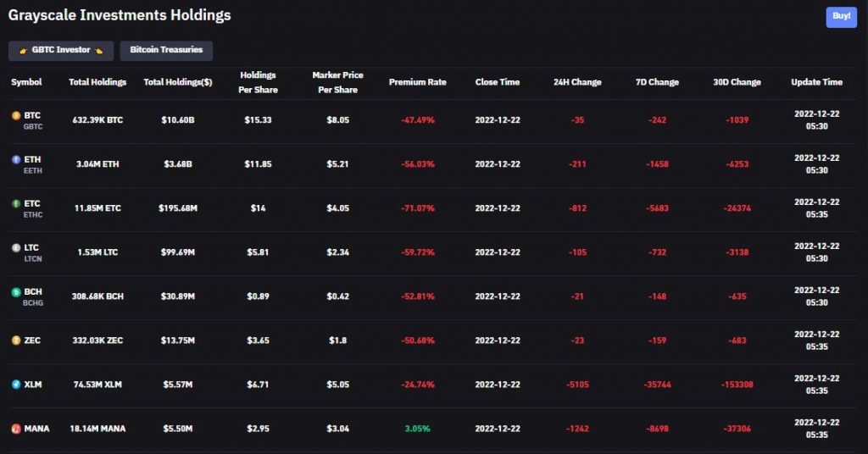Click the 7D Change column header
Screen dimensions: 868x454
click(657, 82)
